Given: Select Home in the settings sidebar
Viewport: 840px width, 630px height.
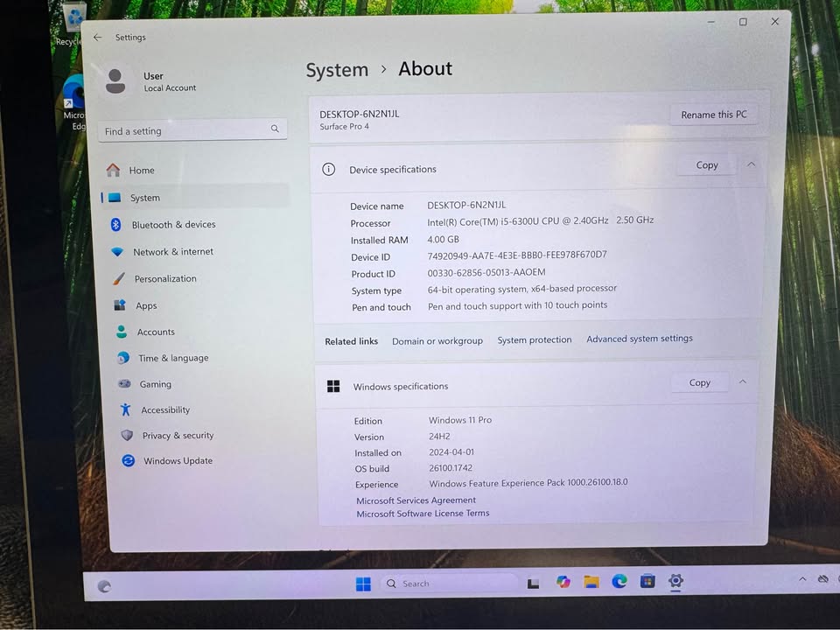Looking at the screenshot, I should click(194, 170).
